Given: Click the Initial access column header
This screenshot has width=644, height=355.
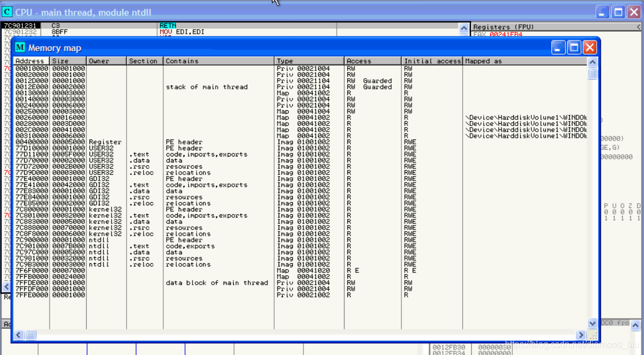Looking at the screenshot, I should pyautogui.click(x=432, y=61).
